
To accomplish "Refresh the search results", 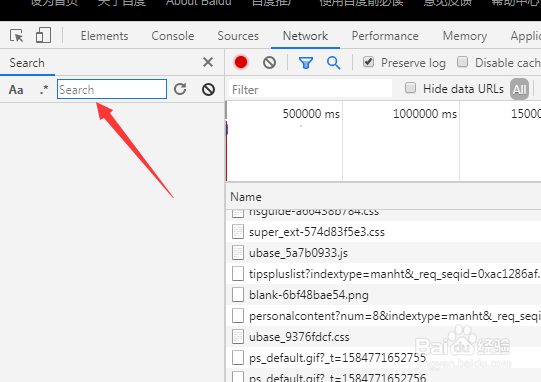I will pyautogui.click(x=180, y=89).
